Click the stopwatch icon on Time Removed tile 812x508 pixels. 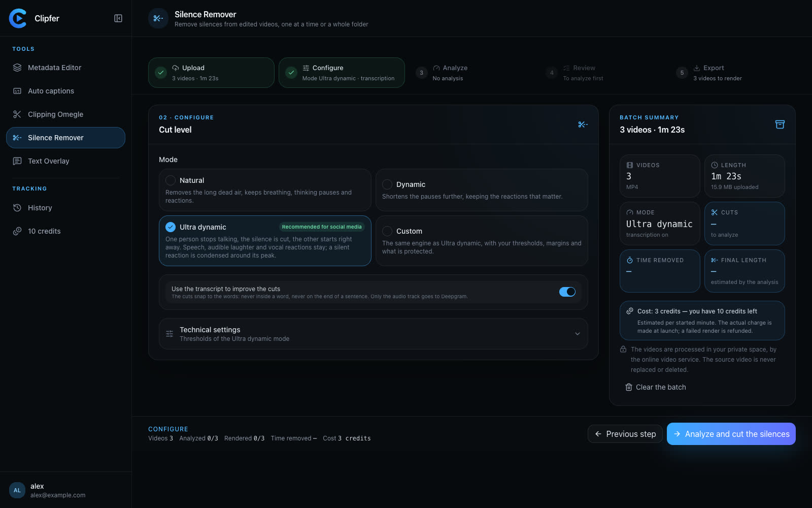coord(630,260)
